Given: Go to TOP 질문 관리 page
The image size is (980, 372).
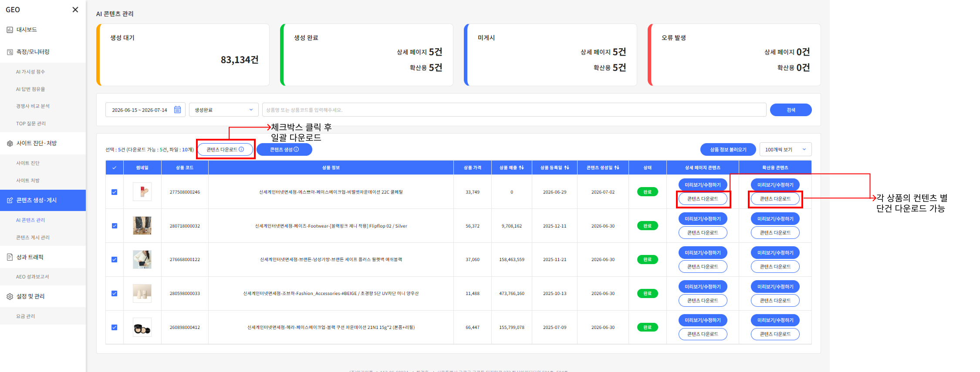Looking at the screenshot, I should click(31, 124).
